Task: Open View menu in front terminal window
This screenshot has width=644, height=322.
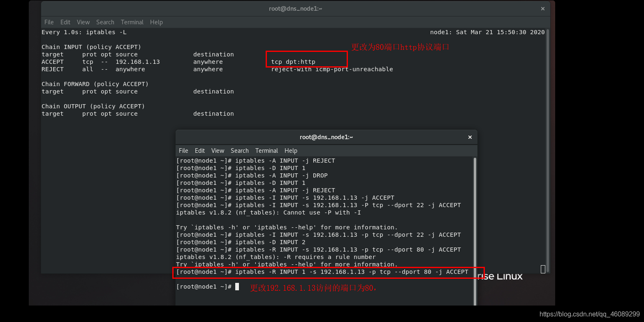Action: tap(218, 151)
